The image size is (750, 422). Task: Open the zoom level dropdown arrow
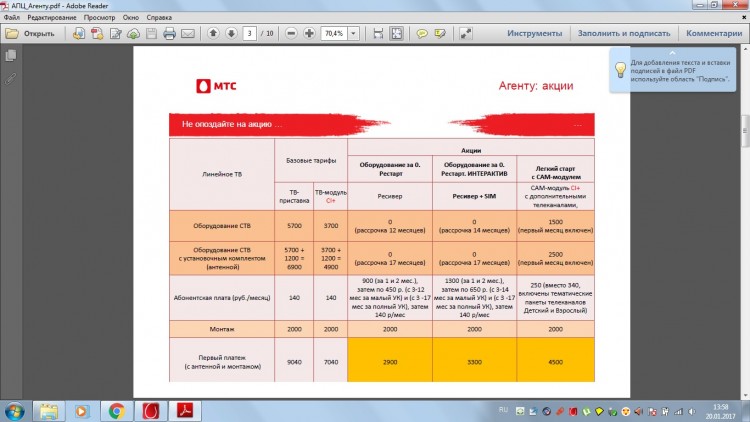(353, 33)
